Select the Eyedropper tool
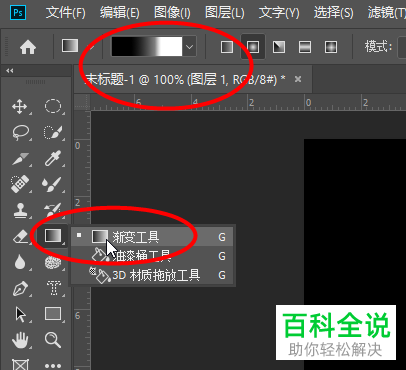 (53, 158)
